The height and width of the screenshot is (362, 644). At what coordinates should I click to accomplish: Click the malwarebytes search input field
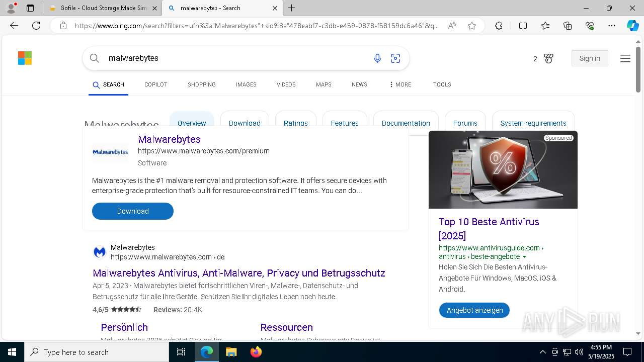(236, 58)
